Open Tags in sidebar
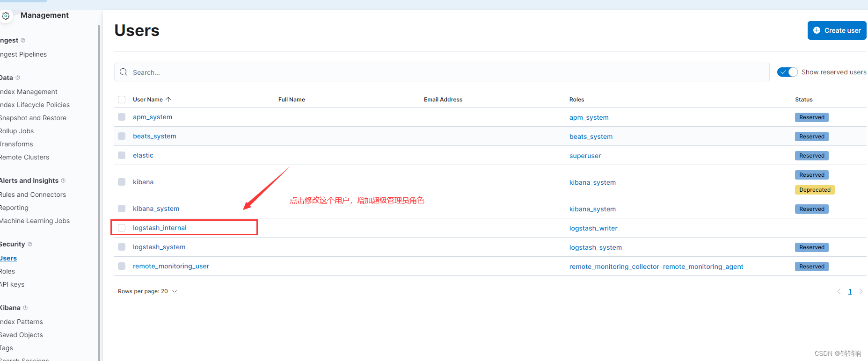This screenshot has width=868, height=361. pos(7,348)
